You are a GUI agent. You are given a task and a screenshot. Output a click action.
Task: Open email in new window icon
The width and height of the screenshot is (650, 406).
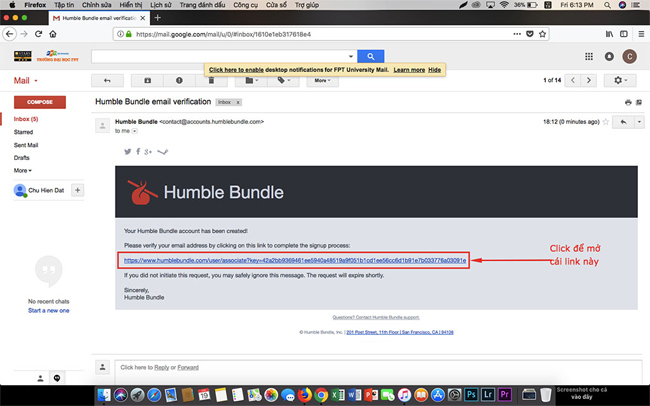(x=639, y=102)
